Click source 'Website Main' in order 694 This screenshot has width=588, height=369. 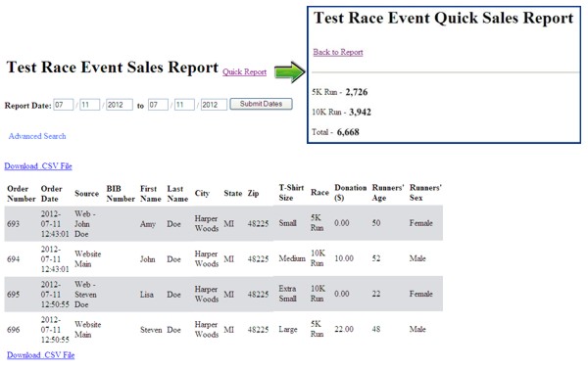click(x=88, y=259)
